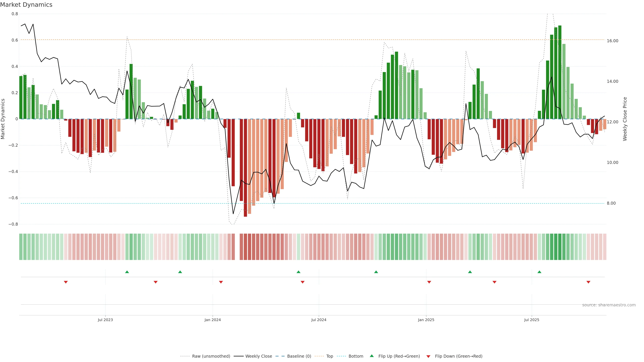The width and height of the screenshot is (644, 362).
Task: Click the flip-down marker just after Jan 2024
Action: [x=221, y=282]
